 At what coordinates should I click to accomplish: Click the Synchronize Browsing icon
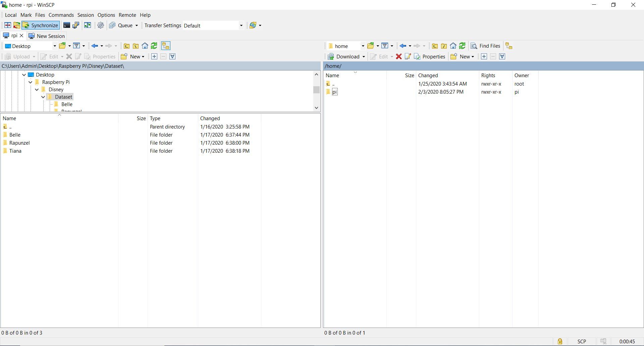16,26
